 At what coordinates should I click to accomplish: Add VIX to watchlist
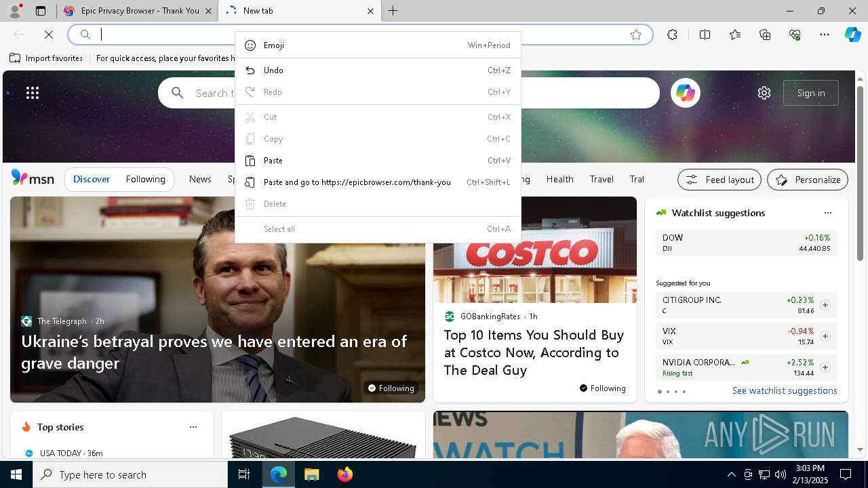(x=825, y=336)
